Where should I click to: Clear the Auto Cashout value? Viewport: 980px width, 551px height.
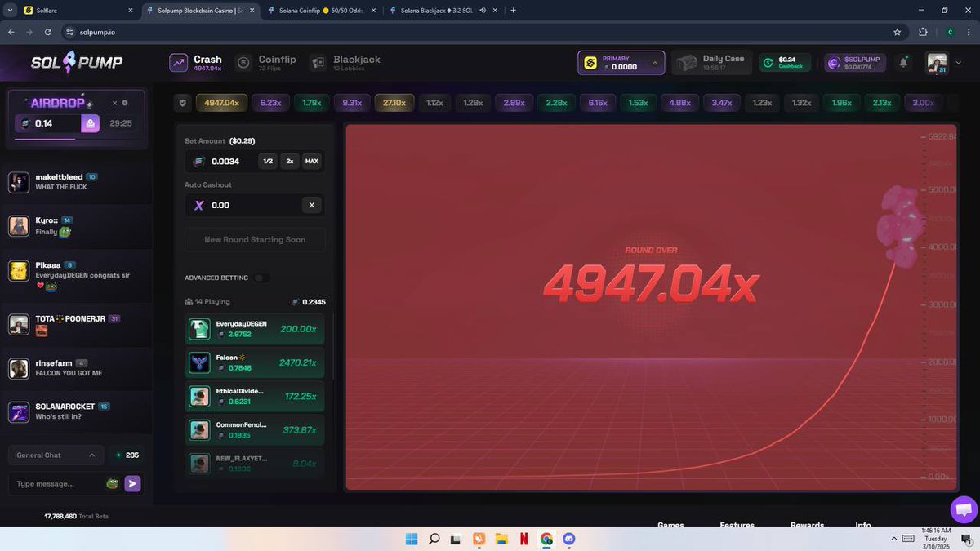pyautogui.click(x=311, y=205)
